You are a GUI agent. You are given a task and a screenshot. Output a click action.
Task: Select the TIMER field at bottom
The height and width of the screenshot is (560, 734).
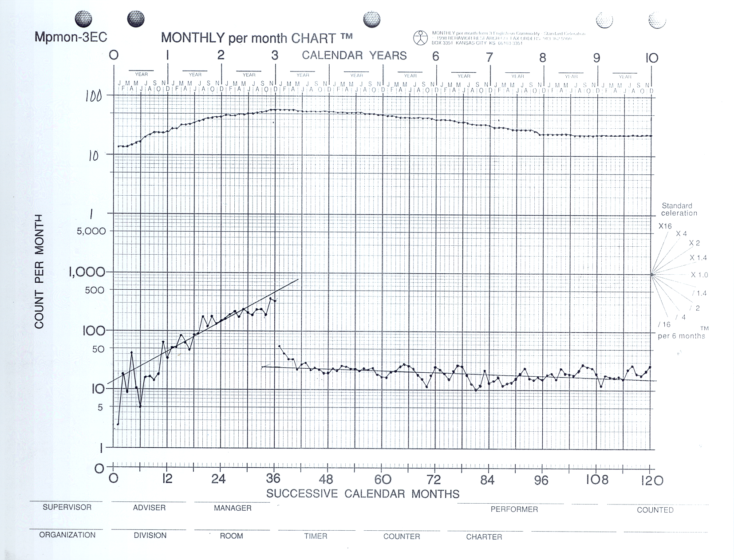click(x=316, y=536)
